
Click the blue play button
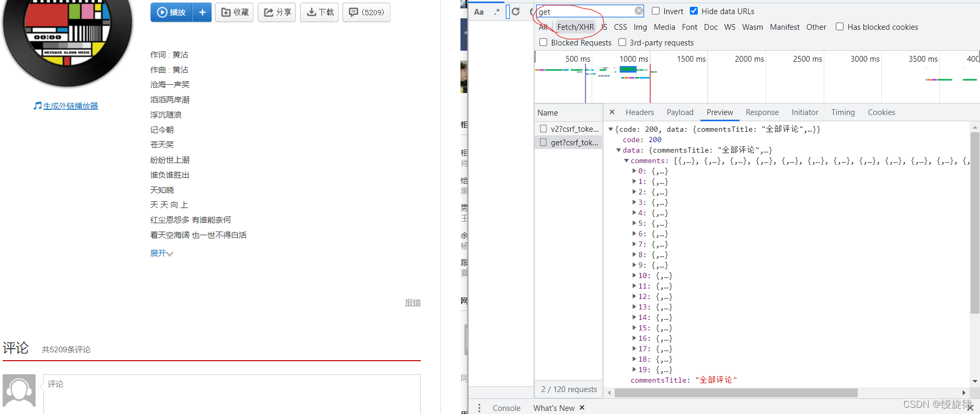coord(171,12)
